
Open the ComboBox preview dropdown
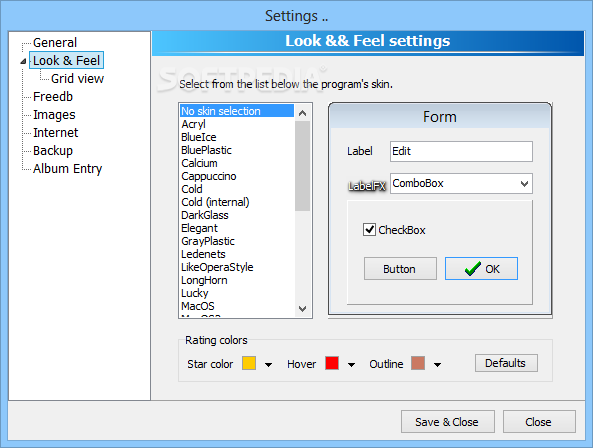coord(524,184)
